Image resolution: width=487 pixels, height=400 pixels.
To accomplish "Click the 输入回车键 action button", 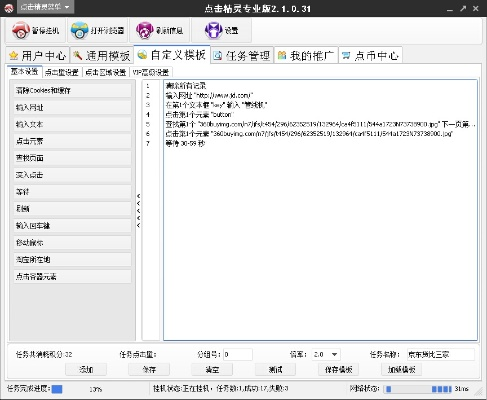I will pyautogui.click(x=72, y=226).
